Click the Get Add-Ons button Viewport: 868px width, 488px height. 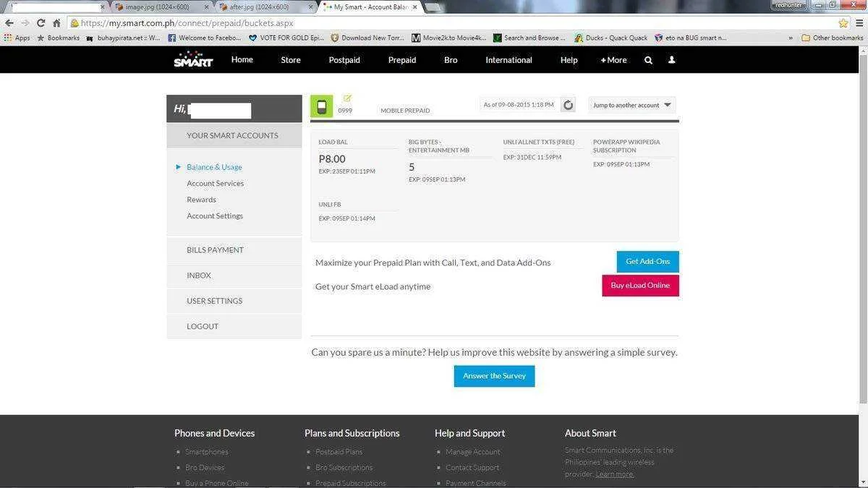pyautogui.click(x=648, y=262)
